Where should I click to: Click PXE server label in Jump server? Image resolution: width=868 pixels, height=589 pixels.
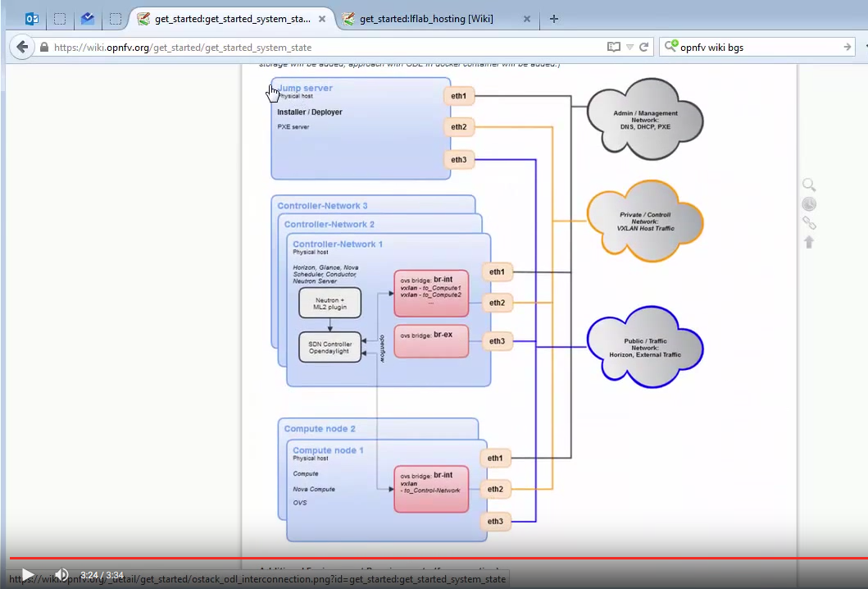click(x=293, y=127)
